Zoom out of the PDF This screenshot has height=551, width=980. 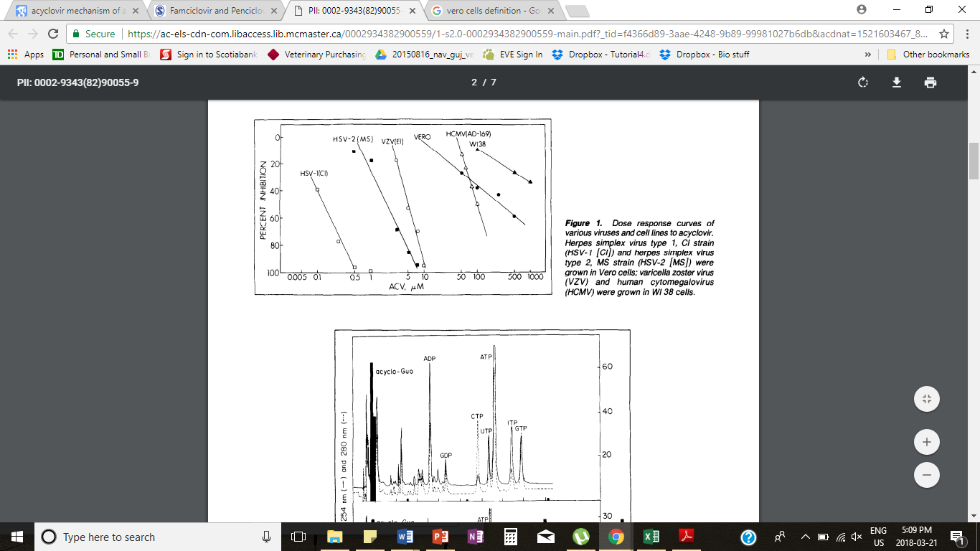click(x=926, y=474)
